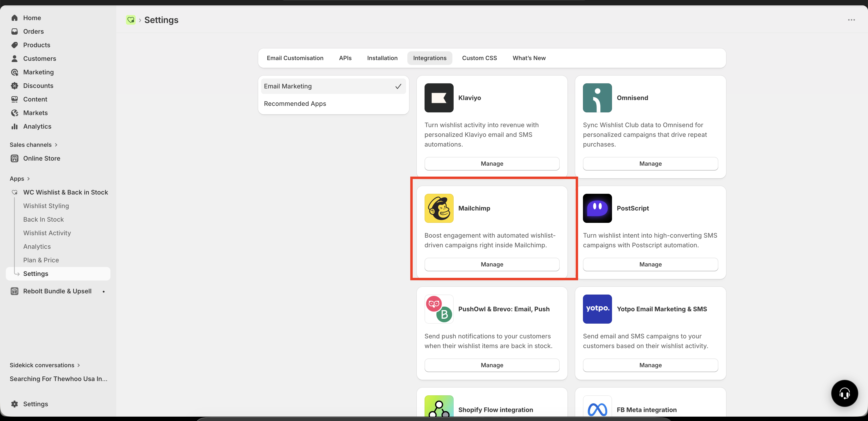
Task: Open the headset support chat button
Action: click(x=845, y=393)
